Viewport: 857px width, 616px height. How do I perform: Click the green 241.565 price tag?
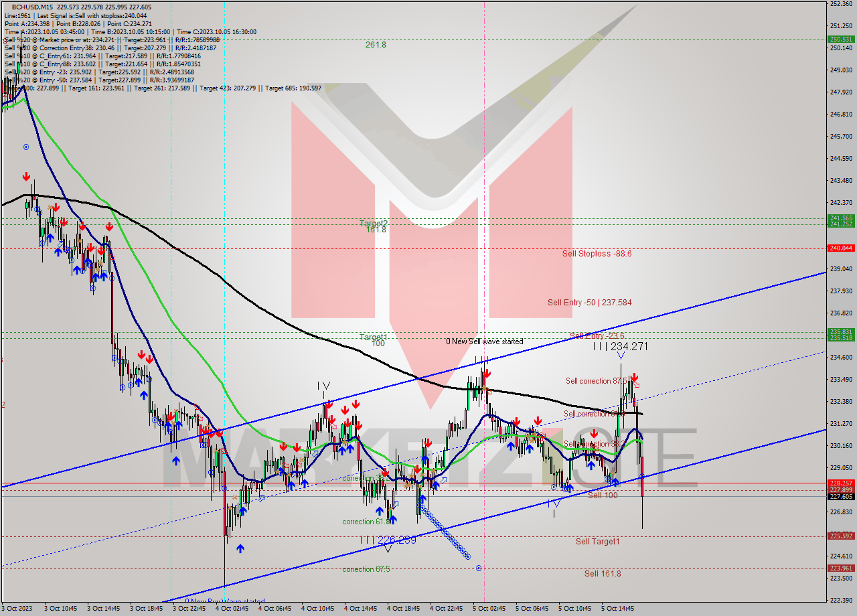click(841, 218)
